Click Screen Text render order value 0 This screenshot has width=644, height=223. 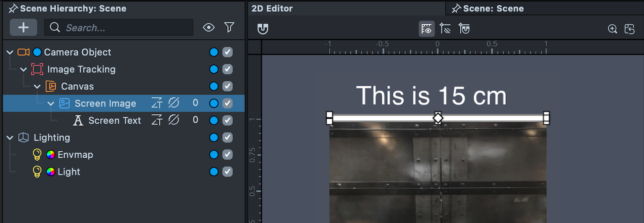tap(195, 120)
